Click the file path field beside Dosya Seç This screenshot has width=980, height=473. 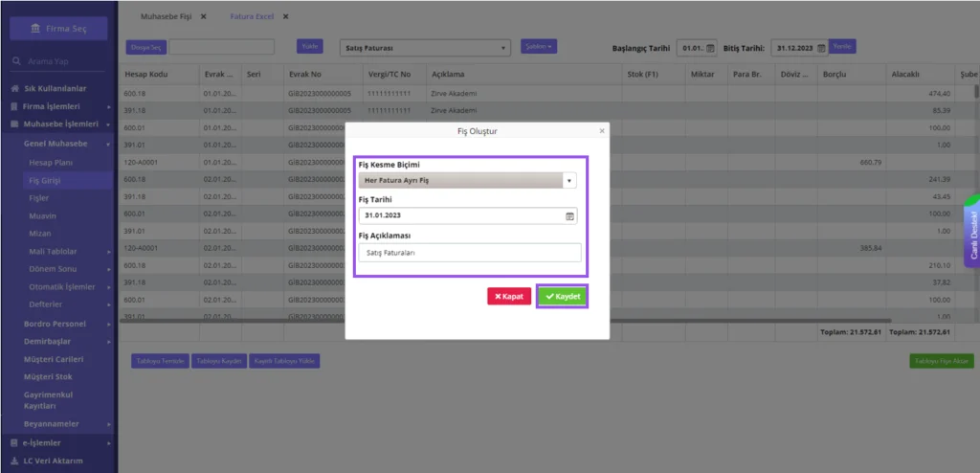pos(222,47)
